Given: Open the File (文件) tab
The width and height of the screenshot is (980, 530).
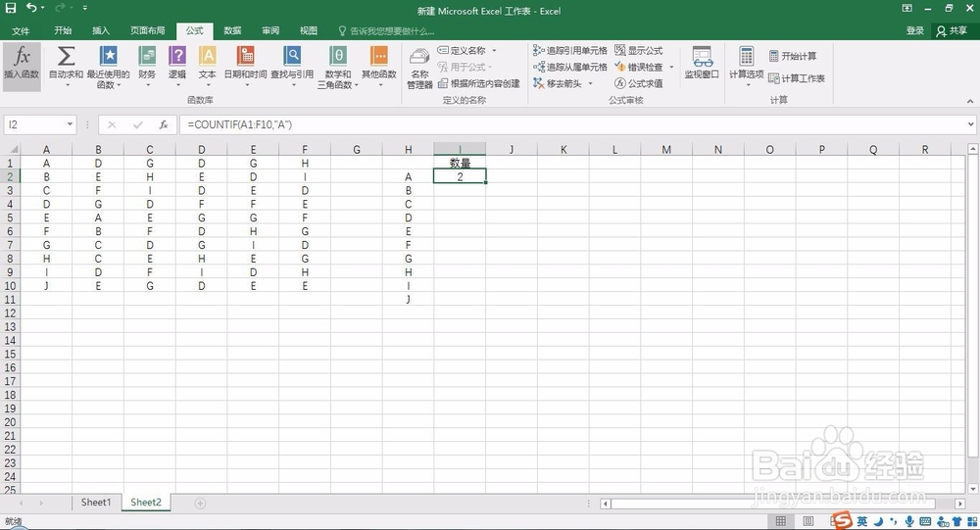Looking at the screenshot, I should point(21,30).
